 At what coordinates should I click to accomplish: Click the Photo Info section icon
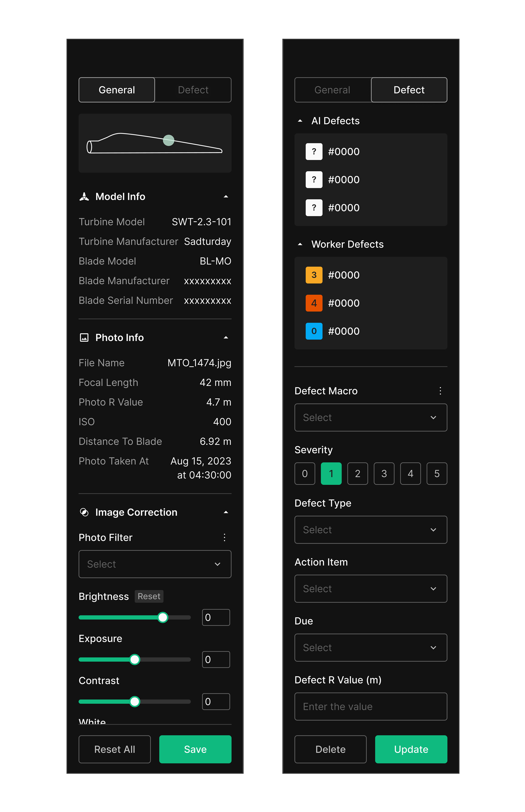(x=84, y=337)
